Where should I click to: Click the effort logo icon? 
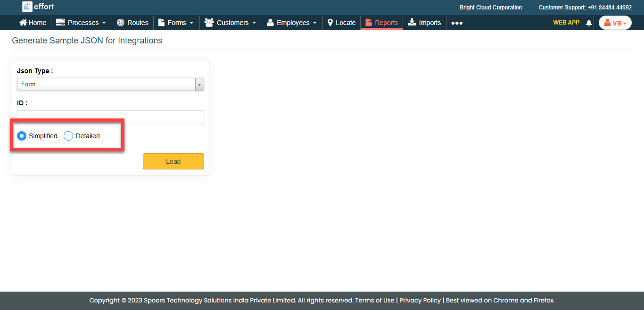click(x=27, y=7)
